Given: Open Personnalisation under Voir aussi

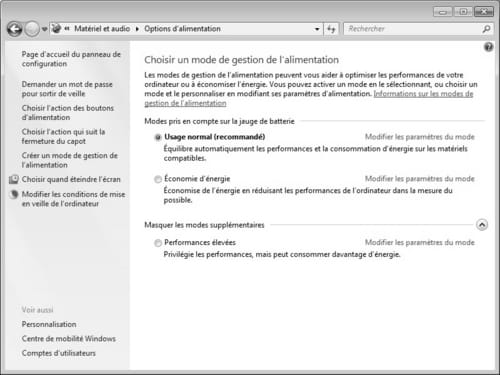Looking at the screenshot, I should coord(49,324).
